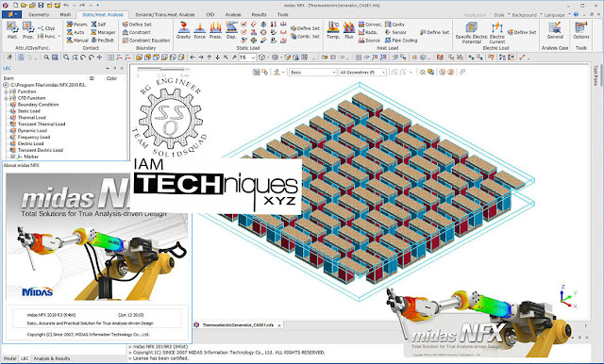Open the Options tool in ribbon
Image resolution: width=604 pixels, height=364 pixels.
pos(581,30)
